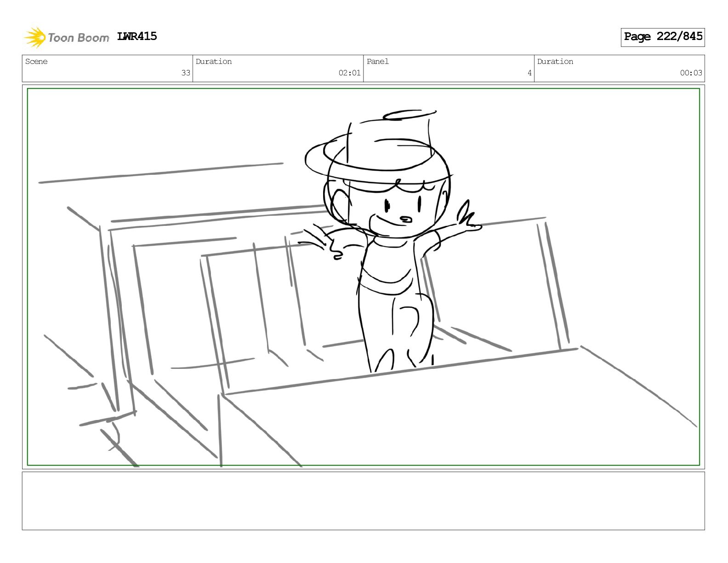The height and width of the screenshot is (563, 728).
Task: Click the Panel label
Action: coord(378,62)
